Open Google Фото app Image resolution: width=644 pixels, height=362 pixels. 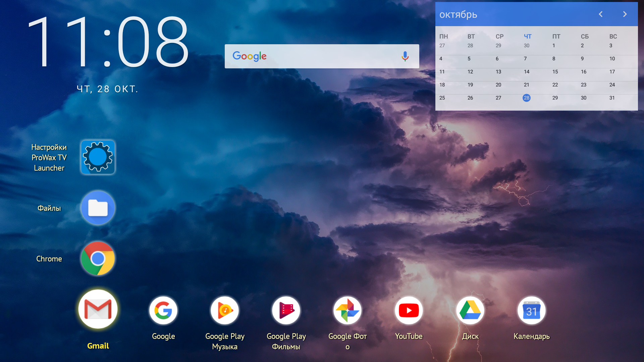point(347,310)
